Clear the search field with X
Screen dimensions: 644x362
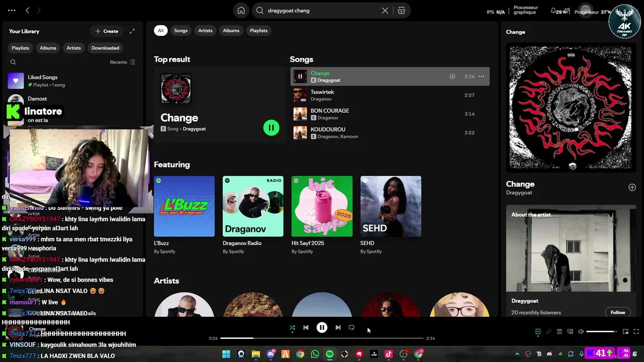click(385, 11)
